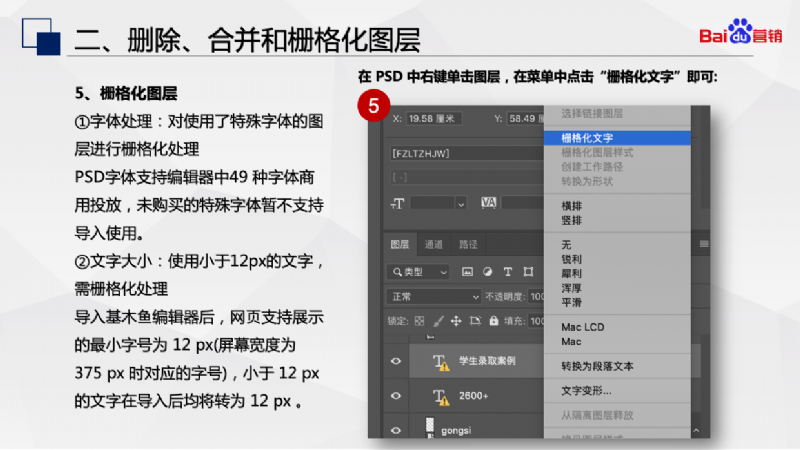Open the 正常 blend mode dropdown

[x=434, y=297]
